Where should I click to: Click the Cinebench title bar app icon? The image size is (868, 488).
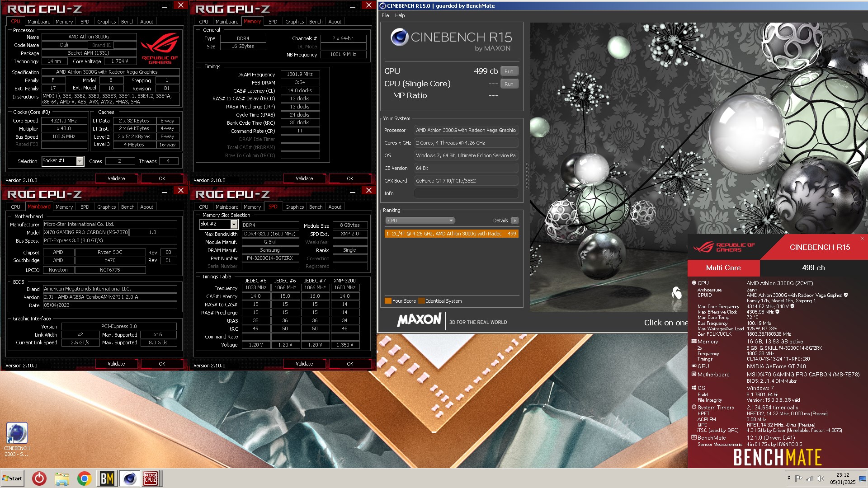tap(382, 6)
